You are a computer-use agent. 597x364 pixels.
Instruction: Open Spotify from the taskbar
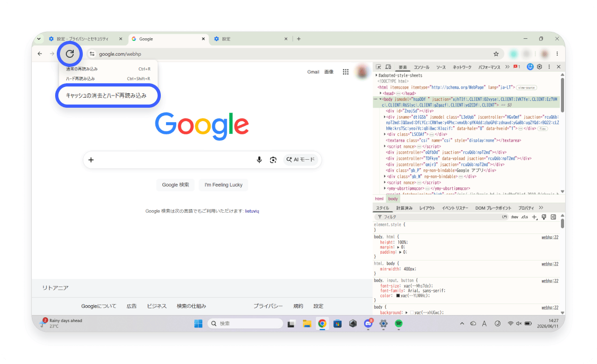[x=399, y=324]
